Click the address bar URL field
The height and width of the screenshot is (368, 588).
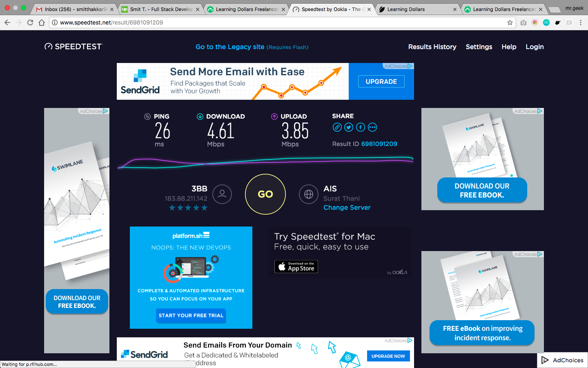[282, 22]
